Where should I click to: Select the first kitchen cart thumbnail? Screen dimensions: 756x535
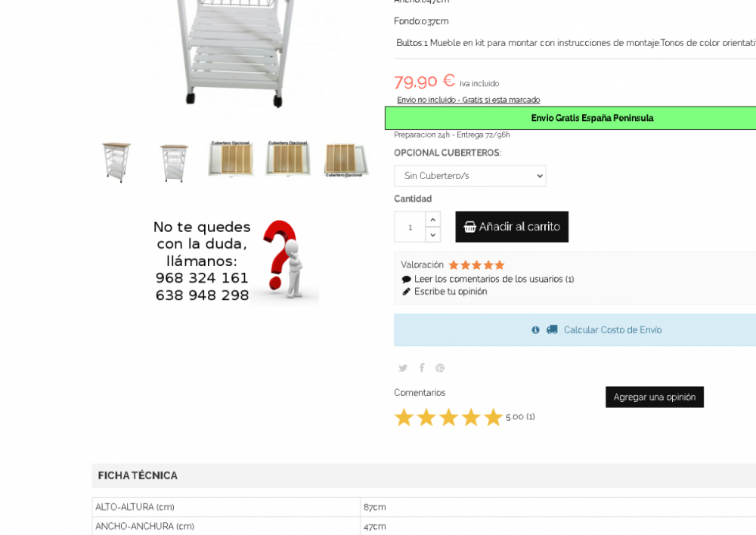(116, 162)
